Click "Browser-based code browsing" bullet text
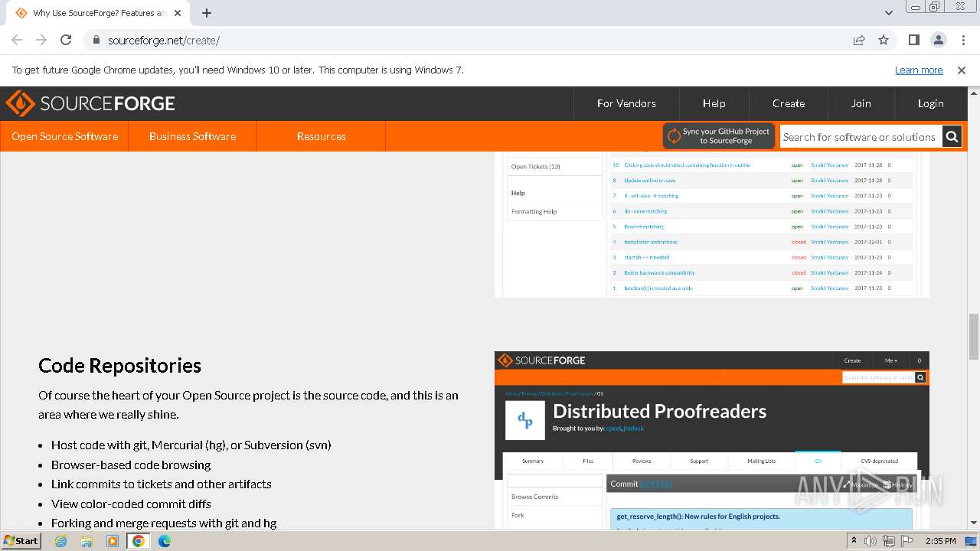The image size is (980, 551). tap(131, 465)
